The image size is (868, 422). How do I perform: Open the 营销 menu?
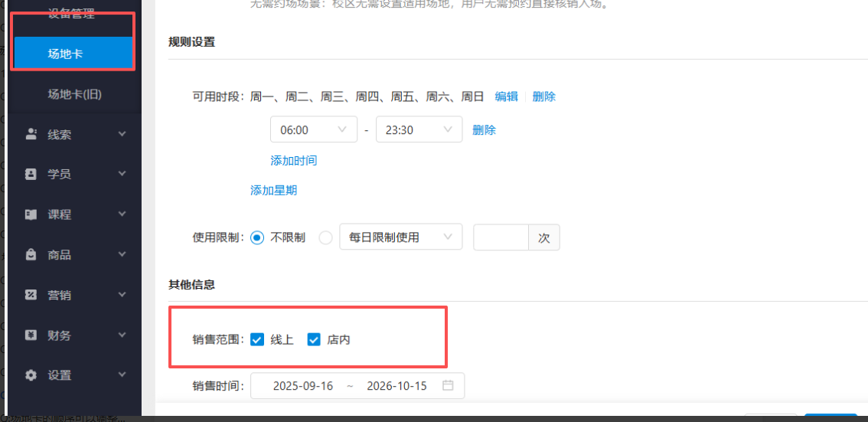point(73,295)
